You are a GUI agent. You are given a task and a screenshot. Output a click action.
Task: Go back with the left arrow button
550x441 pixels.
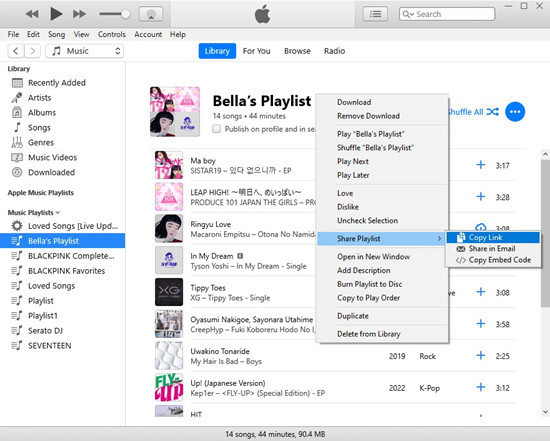point(16,51)
